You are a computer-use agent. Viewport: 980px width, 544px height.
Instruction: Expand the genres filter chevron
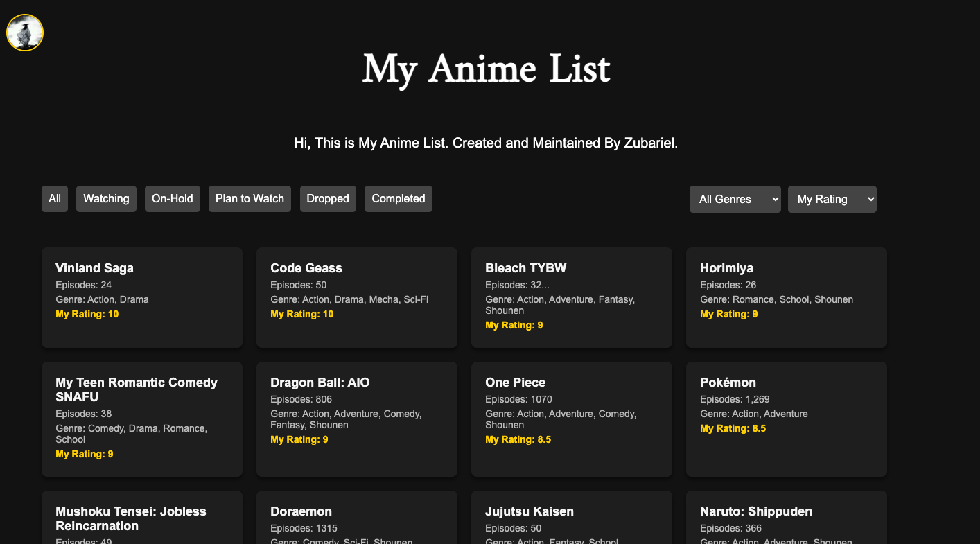point(773,199)
